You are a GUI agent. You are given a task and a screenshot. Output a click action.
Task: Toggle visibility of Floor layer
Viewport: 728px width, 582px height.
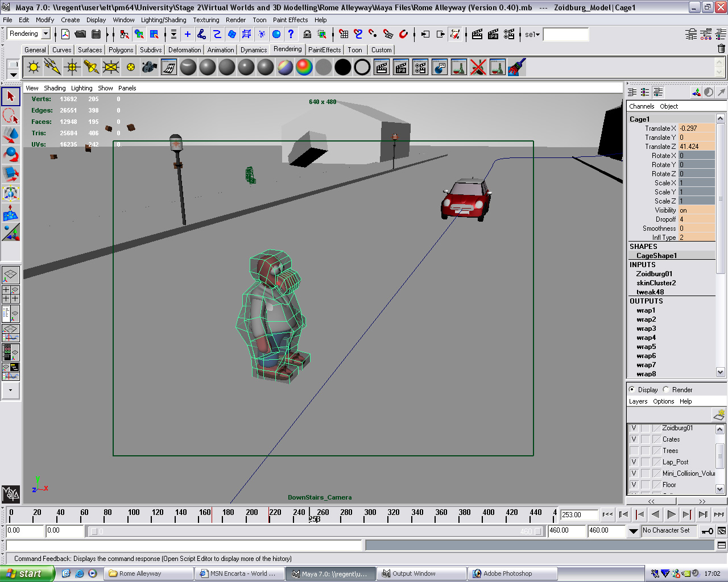click(x=634, y=485)
